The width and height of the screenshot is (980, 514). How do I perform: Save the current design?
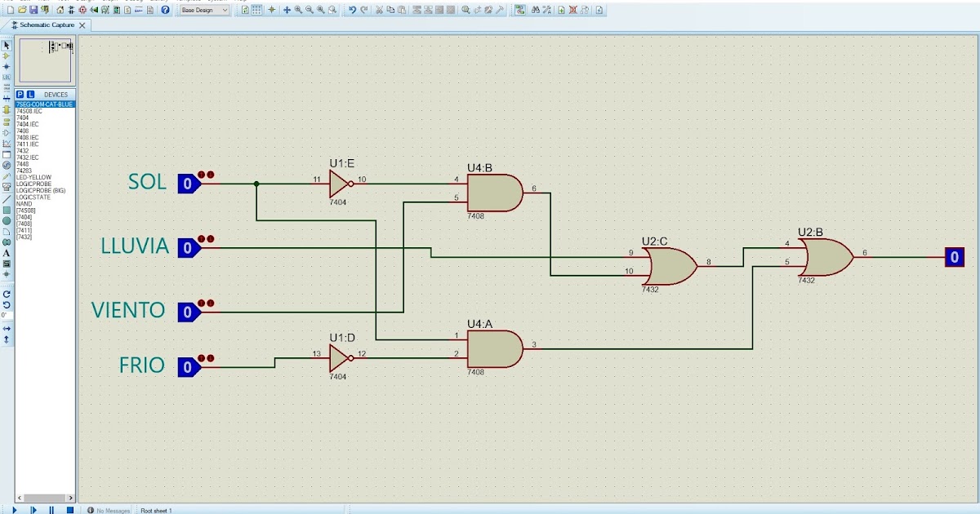coord(33,10)
